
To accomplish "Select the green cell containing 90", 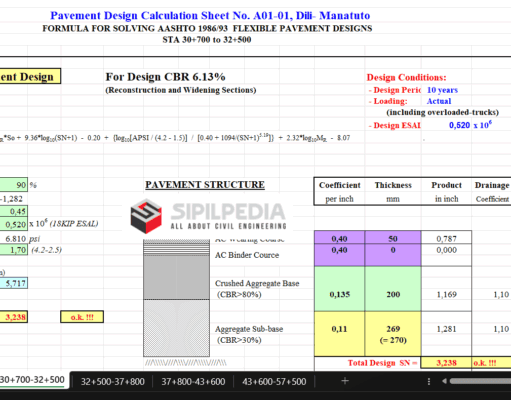I will click(14, 185).
